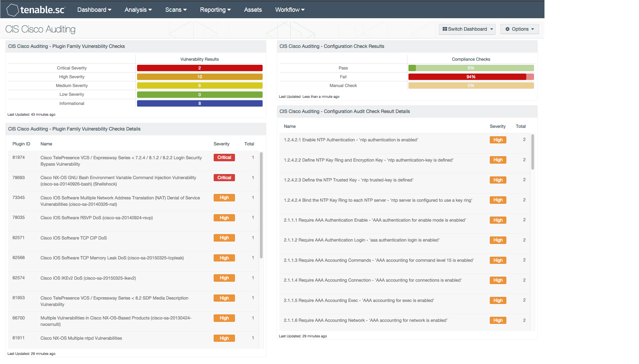Open 2.1.1.1 Require AAA Authentication Enable row

404,223
